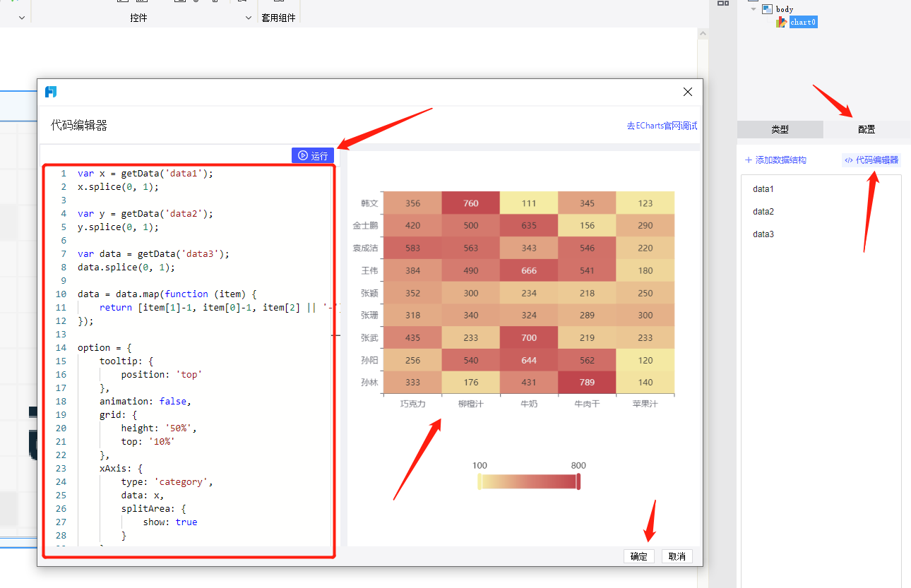
Task: Click the chart0 chart icon in the tree
Action: click(x=781, y=22)
